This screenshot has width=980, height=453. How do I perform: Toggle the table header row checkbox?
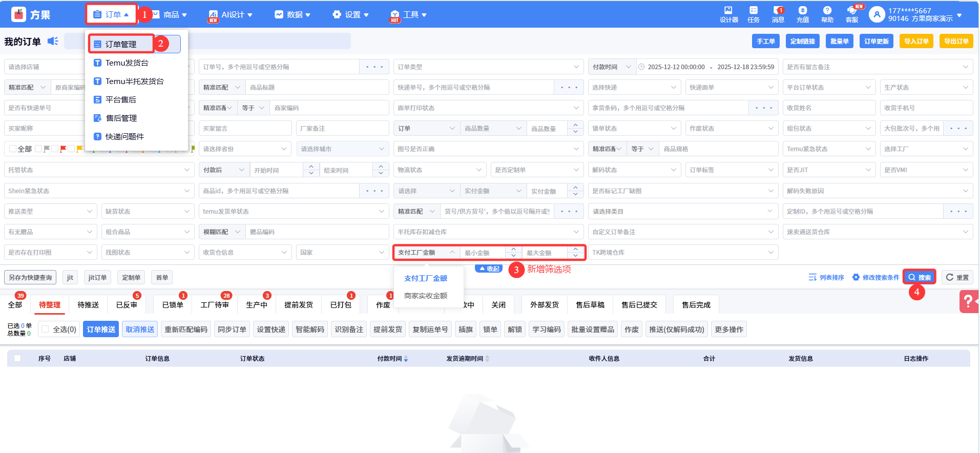17,358
